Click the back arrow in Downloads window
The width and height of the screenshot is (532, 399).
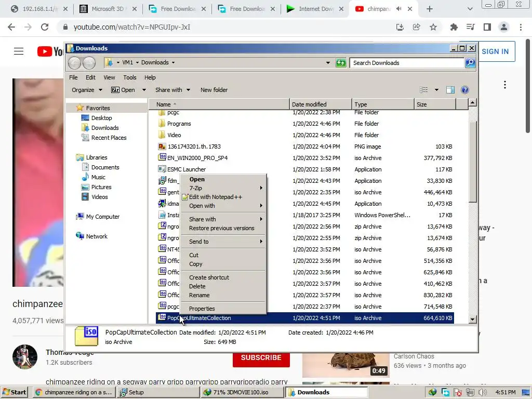pos(74,63)
